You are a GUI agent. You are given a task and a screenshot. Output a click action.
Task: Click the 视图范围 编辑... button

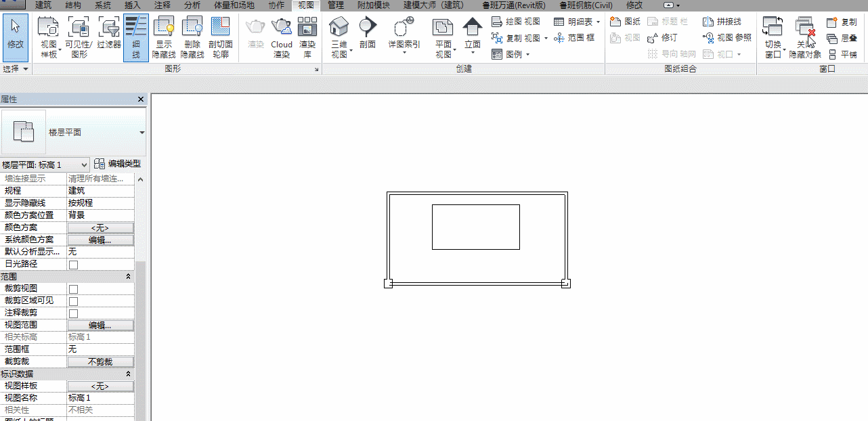click(100, 326)
